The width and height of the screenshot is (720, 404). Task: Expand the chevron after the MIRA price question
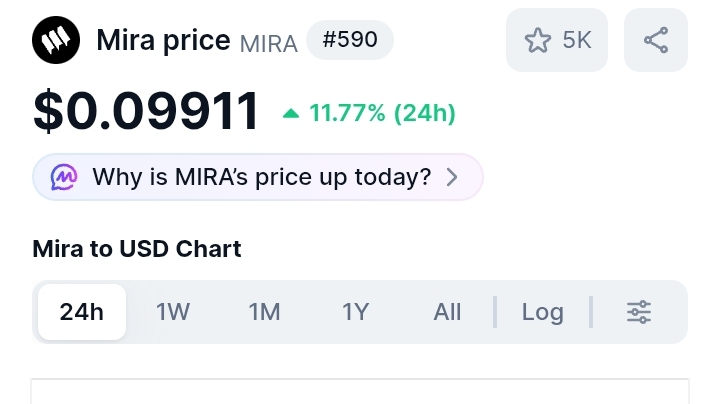click(452, 178)
